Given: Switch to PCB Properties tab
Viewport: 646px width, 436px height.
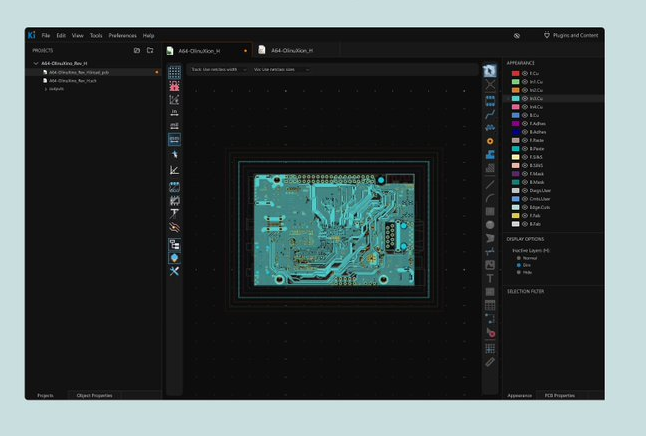Looking at the screenshot, I should tap(558, 395).
